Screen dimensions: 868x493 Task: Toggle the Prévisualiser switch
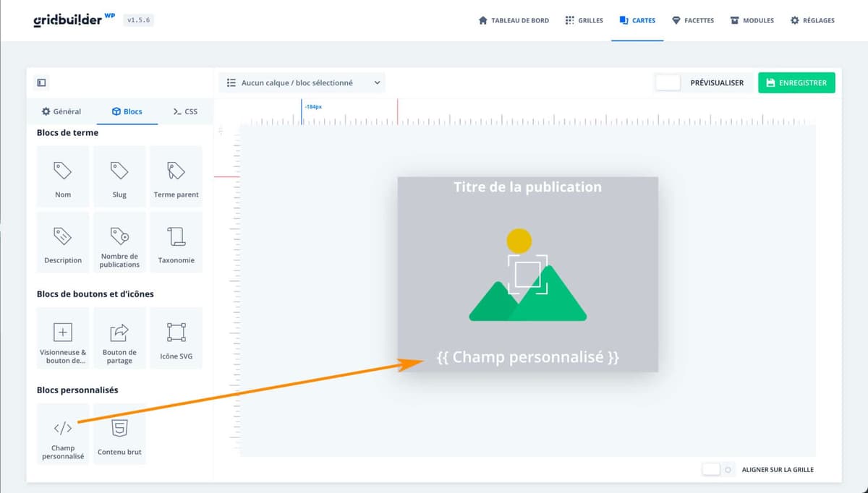[x=668, y=83]
